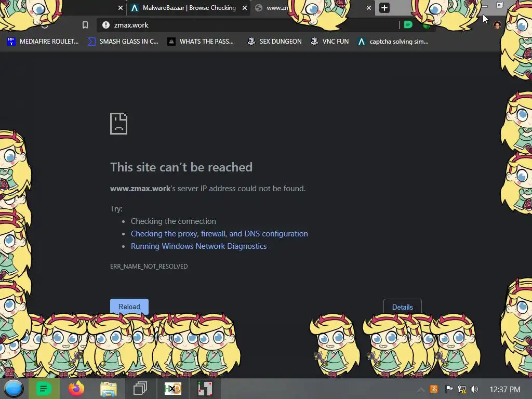Open the browser profile avatar
Image resolution: width=532 pixels, height=399 pixels.
[497, 25]
